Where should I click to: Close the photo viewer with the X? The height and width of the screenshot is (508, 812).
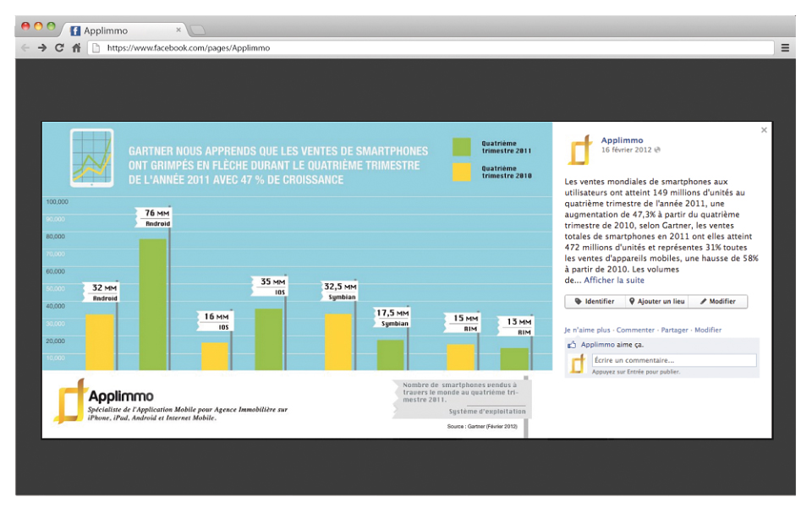point(764,130)
